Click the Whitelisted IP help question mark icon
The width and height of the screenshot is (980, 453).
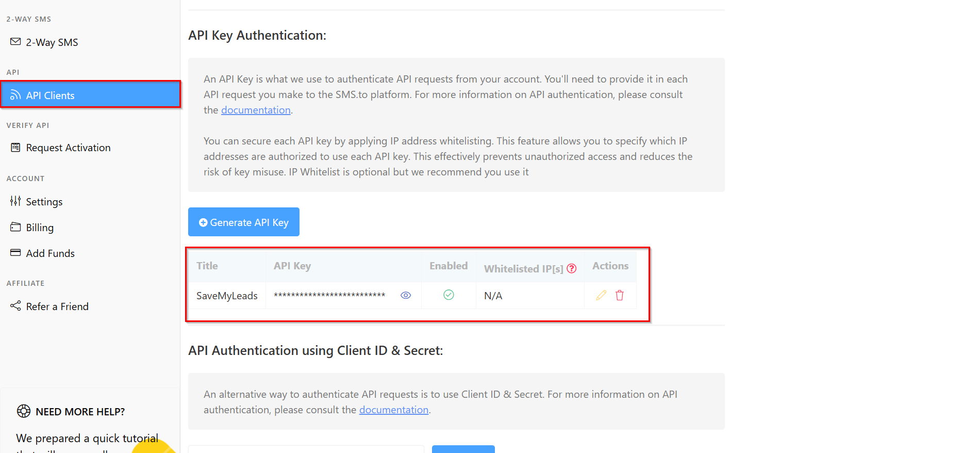pos(572,268)
